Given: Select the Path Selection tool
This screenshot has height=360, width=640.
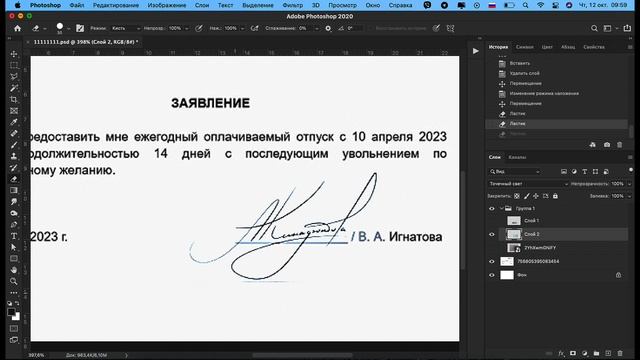Looking at the screenshot, I should [14, 247].
